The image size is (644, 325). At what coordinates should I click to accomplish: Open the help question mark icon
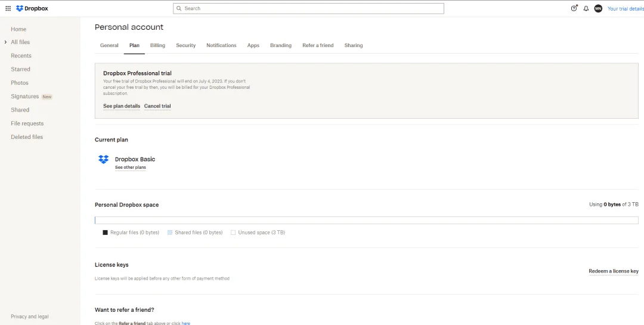point(574,8)
